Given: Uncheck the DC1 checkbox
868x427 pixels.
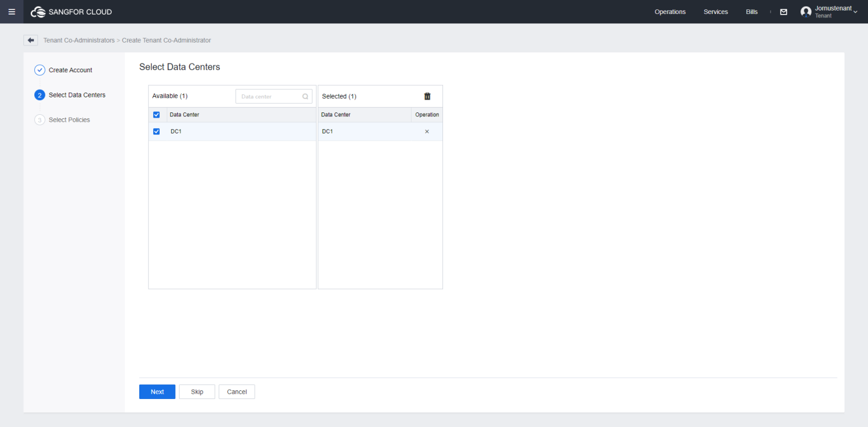Looking at the screenshot, I should point(156,132).
